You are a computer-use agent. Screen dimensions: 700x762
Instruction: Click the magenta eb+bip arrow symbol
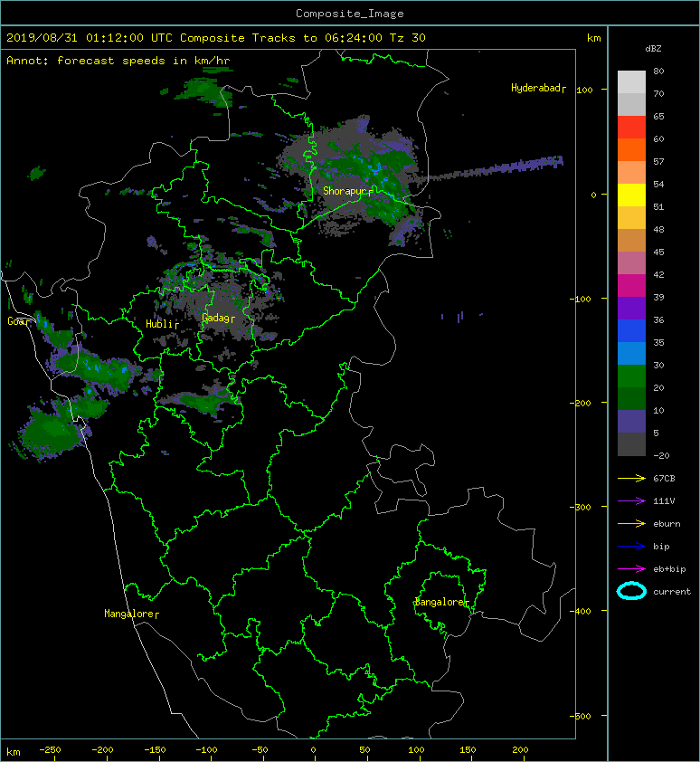[x=631, y=569]
